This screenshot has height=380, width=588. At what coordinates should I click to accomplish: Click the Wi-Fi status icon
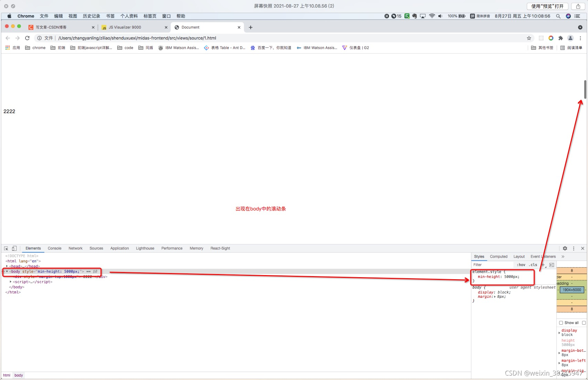pyautogui.click(x=432, y=16)
